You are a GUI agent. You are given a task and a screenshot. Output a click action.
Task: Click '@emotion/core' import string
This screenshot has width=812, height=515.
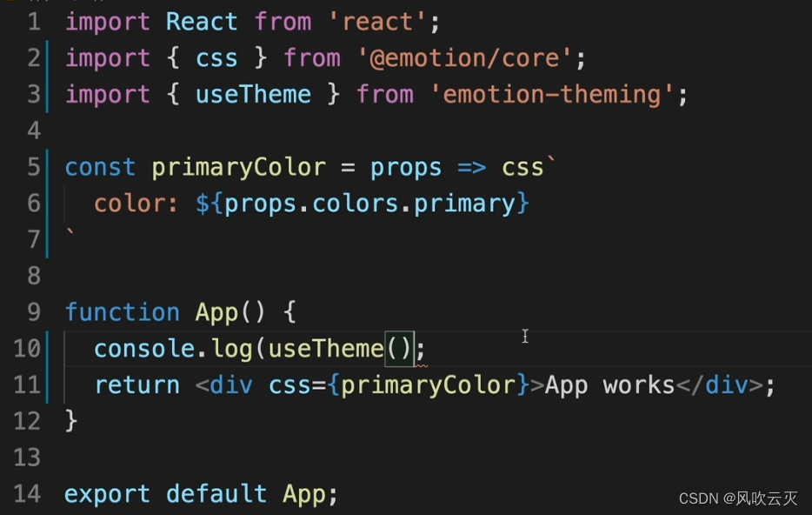pos(464,58)
